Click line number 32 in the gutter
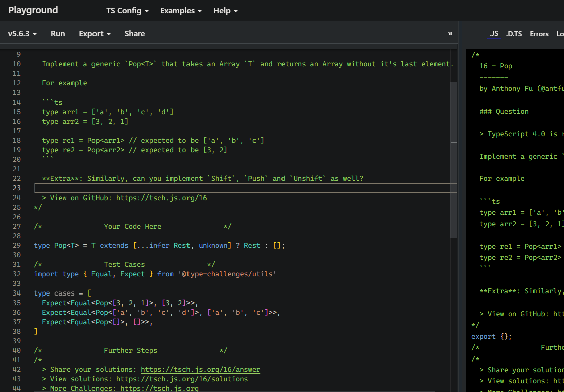This screenshot has height=392, width=564. point(16,274)
